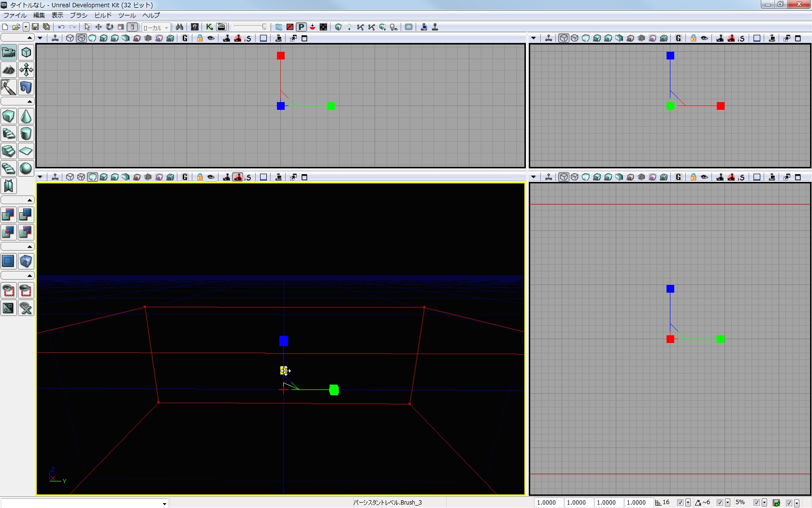Viewport: 812px width, 508px height.
Task: Choose the cylinder brush builder
Action: click(26, 134)
